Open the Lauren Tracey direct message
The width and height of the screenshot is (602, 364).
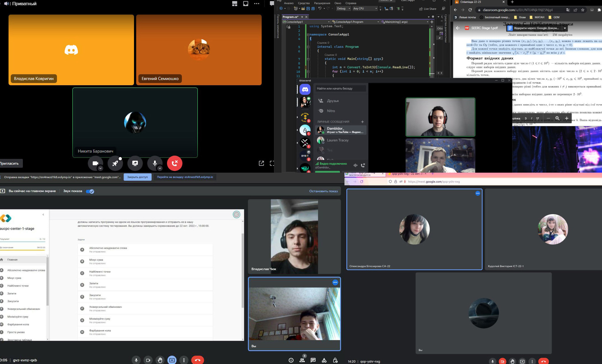pos(340,140)
